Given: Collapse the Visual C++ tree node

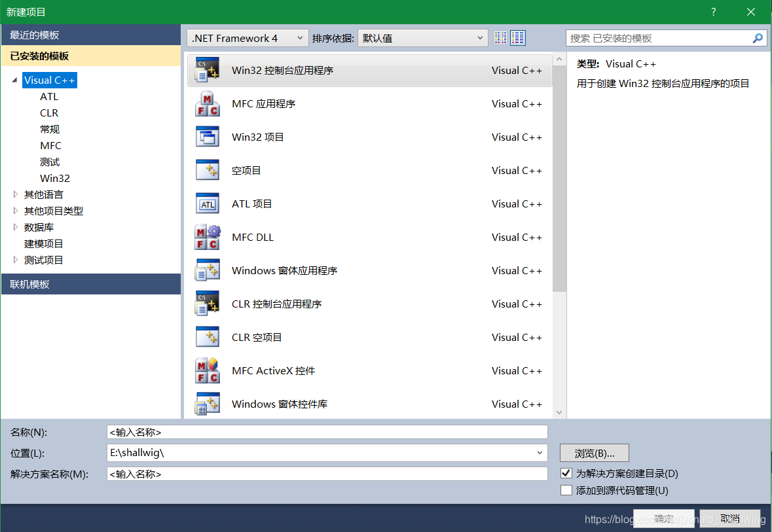Looking at the screenshot, I should [15, 80].
